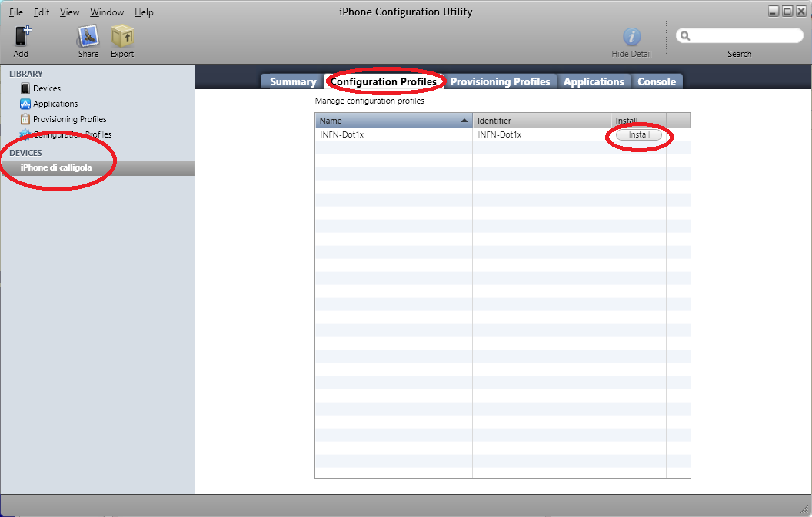Select iPhone di calligola device in sidebar
812x517 pixels.
tap(98, 167)
